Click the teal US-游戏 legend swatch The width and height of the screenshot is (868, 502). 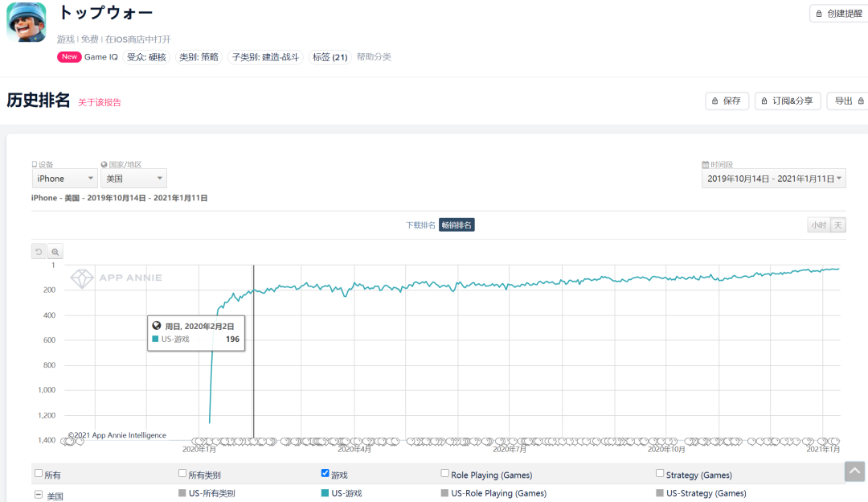325,493
